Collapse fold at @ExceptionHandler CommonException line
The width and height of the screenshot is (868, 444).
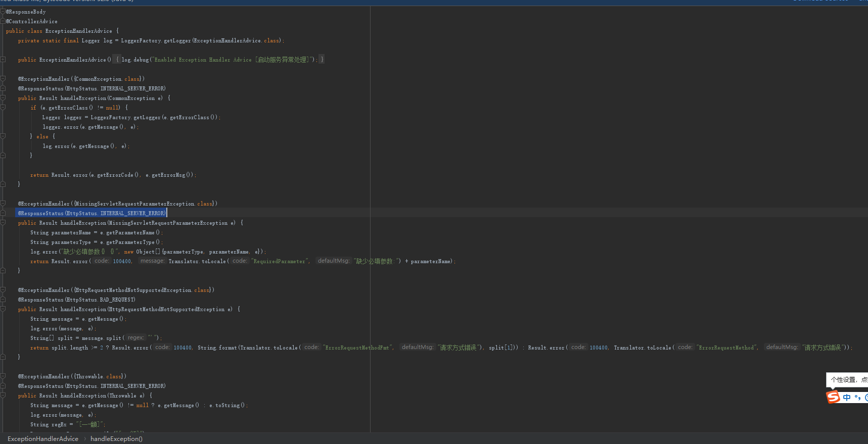coord(3,79)
